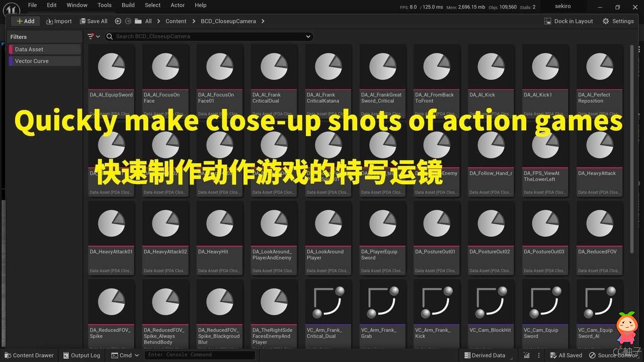Open the Output Log
Viewport: 644px width, 362px height.
[x=82, y=355]
